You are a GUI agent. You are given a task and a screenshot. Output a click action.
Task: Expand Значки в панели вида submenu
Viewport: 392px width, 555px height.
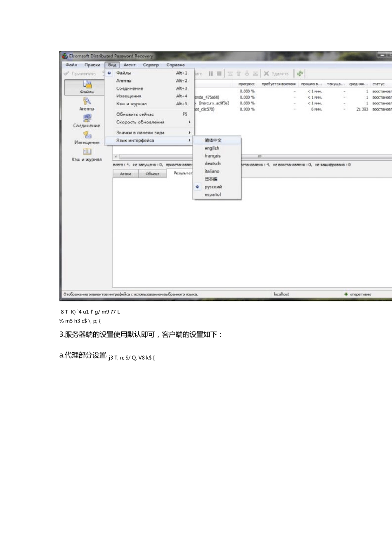150,133
